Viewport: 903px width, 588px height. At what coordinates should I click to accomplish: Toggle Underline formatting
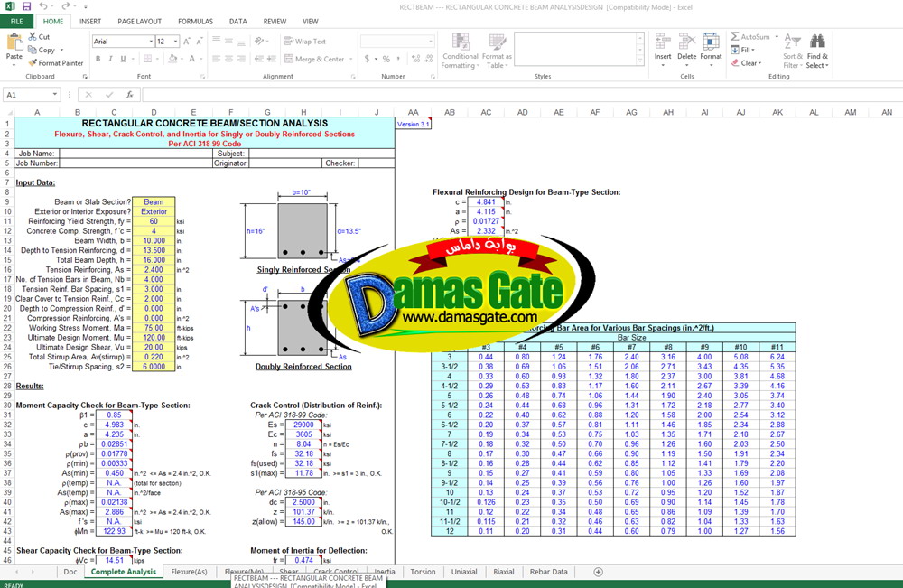coord(123,59)
